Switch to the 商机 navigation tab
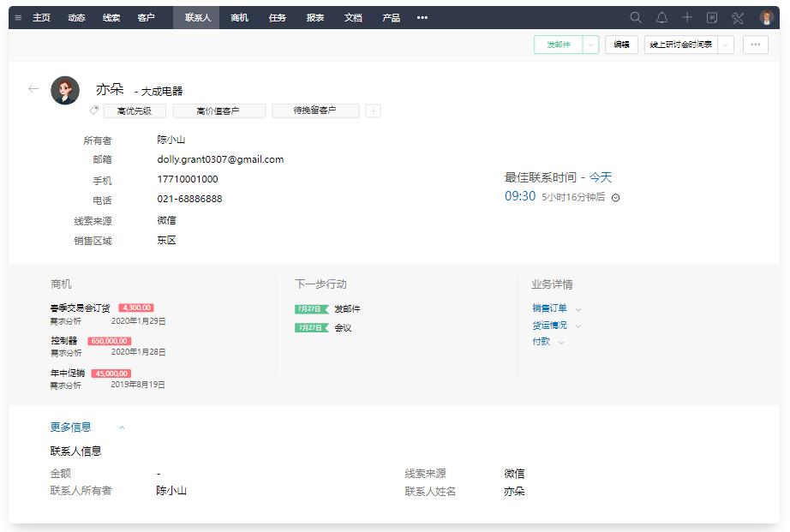The image size is (790, 532). coord(238,17)
